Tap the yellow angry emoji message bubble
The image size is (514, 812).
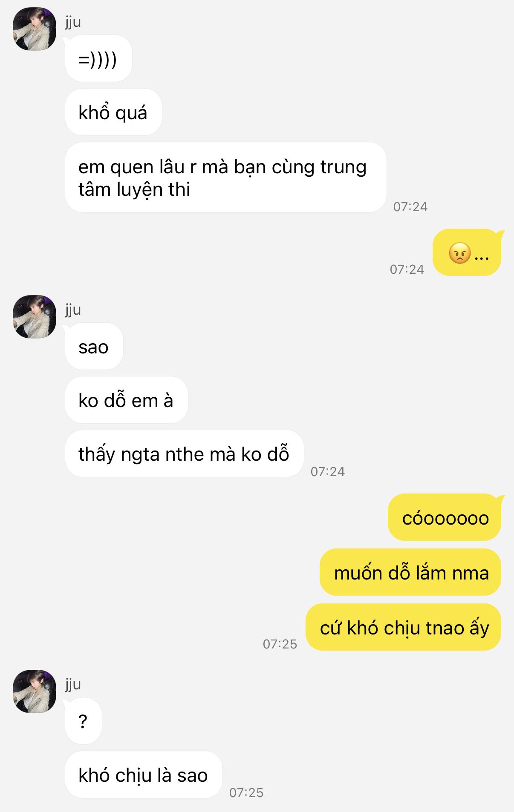pyautogui.click(x=467, y=252)
